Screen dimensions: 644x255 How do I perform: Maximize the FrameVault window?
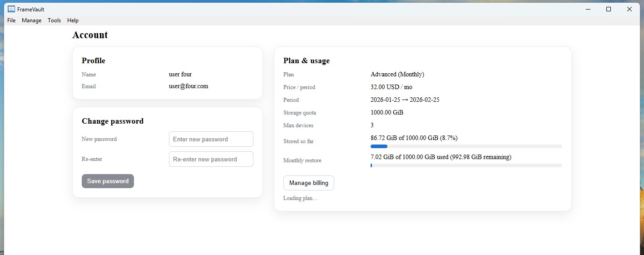pyautogui.click(x=609, y=9)
